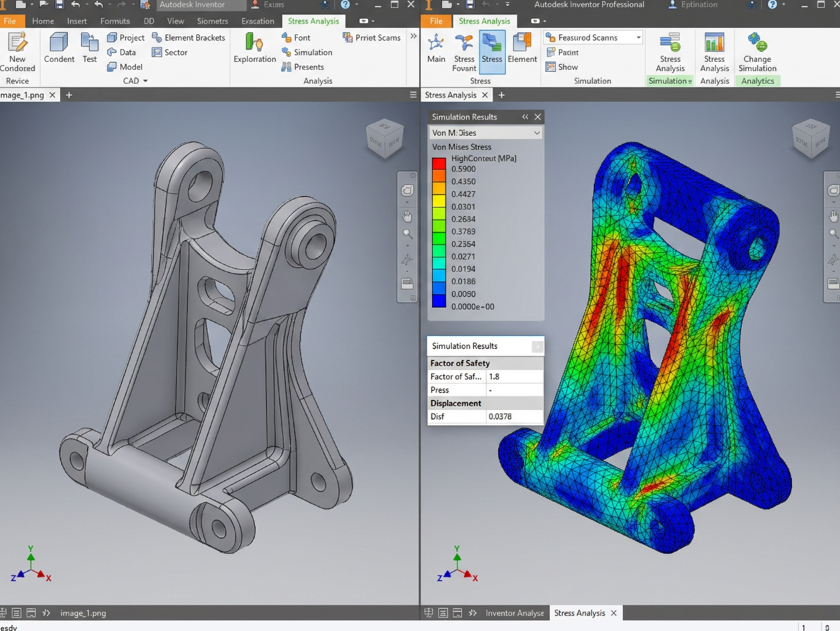Viewport: 840px width, 631px height.
Task: Expand the green Simulation panel dropdown
Action: coord(689,81)
